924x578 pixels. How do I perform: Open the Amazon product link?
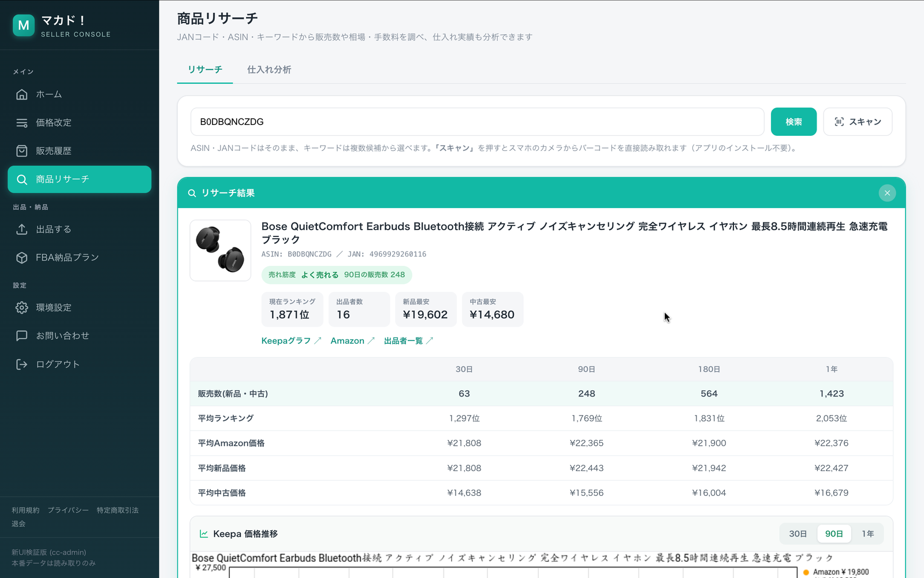(x=352, y=341)
